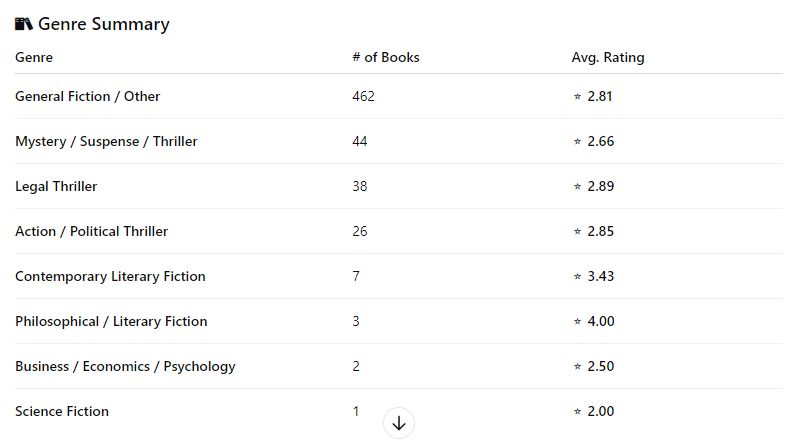Click the star icon next to 2.66
Screen dimensions: 789x445
(577, 142)
